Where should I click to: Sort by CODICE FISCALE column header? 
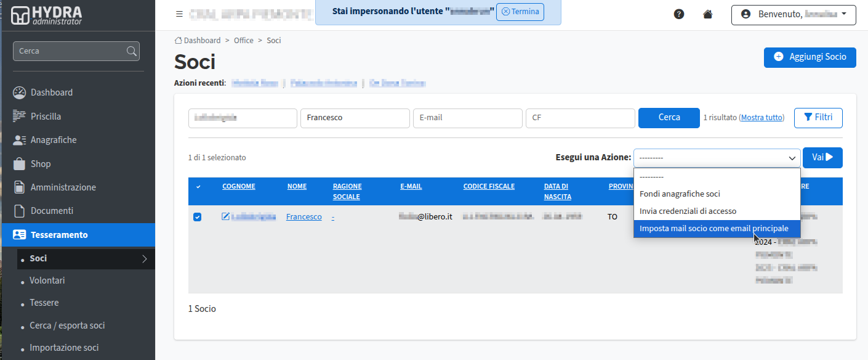click(489, 186)
